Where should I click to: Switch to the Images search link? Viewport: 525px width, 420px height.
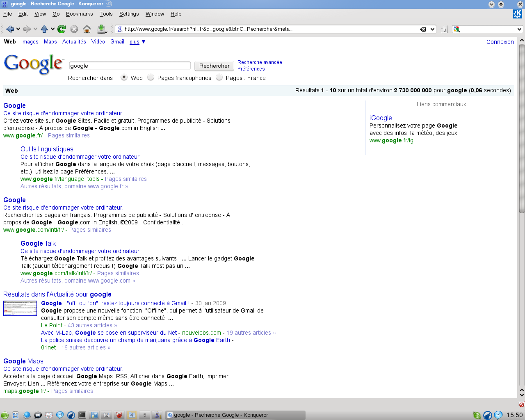pyautogui.click(x=30, y=42)
